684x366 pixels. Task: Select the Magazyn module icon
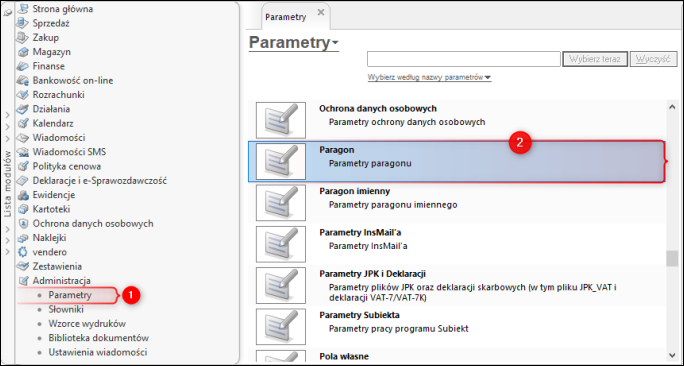click(x=22, y=51)
